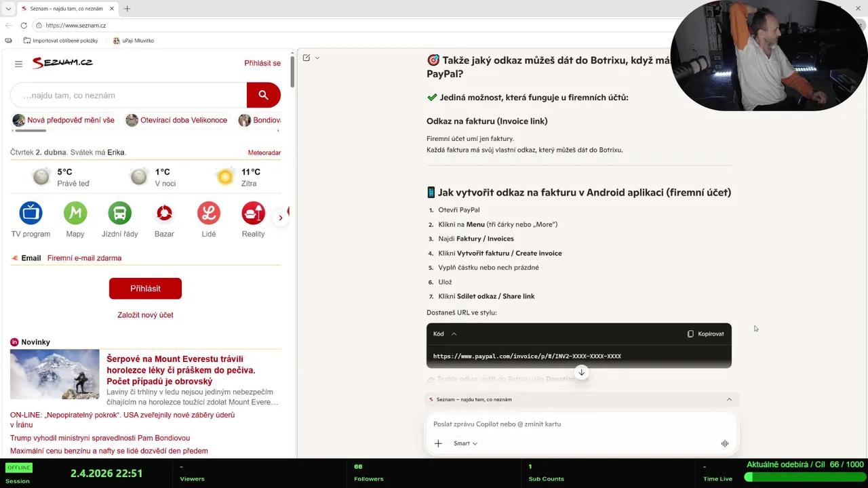Open Trump vyhodil ministryni news link
This screenshot has height=488, width=868.
pyautogui.click(x=100, y=438)
